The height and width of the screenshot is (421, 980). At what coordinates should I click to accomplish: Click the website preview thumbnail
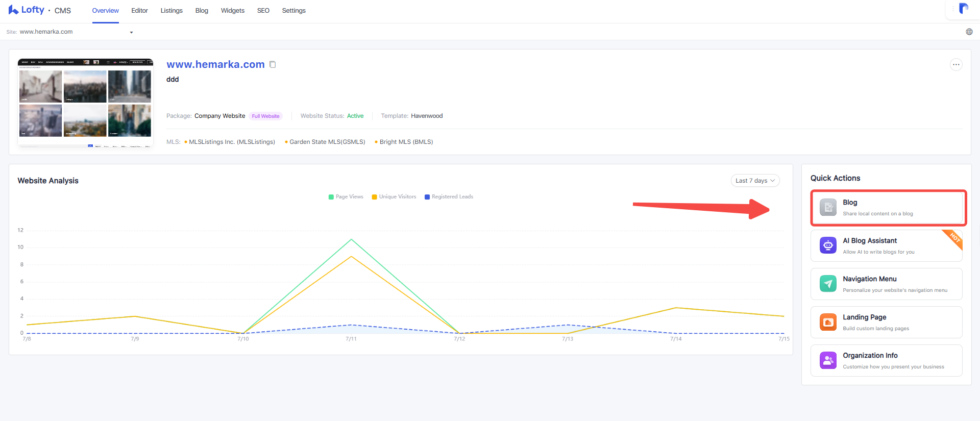coord(85,103)
